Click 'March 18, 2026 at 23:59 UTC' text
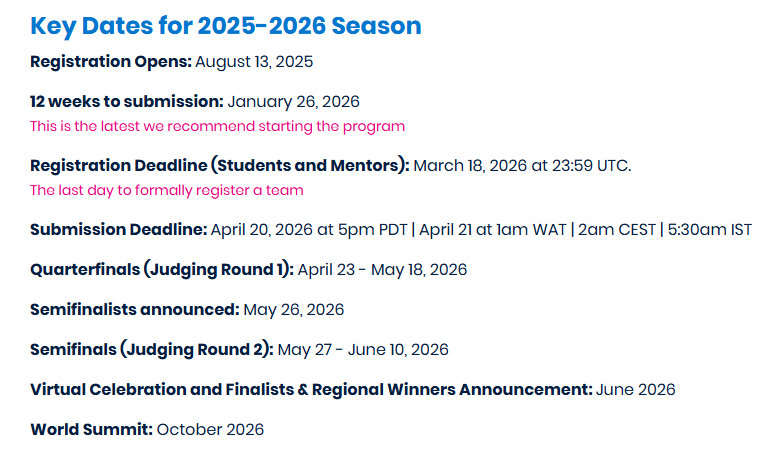 tap(522, 166)
